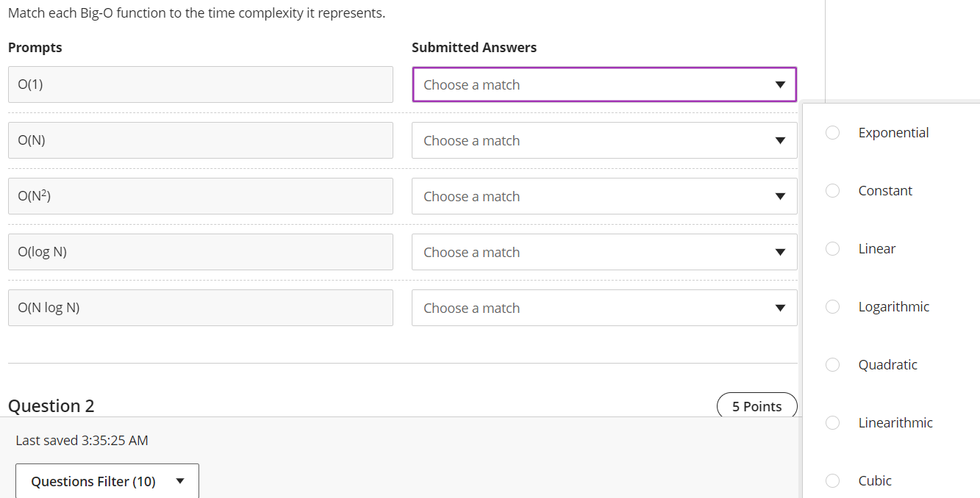Expand the match dropdown for O(log N)
This screenshot has height=498, width=980.
tap(604, 252)
